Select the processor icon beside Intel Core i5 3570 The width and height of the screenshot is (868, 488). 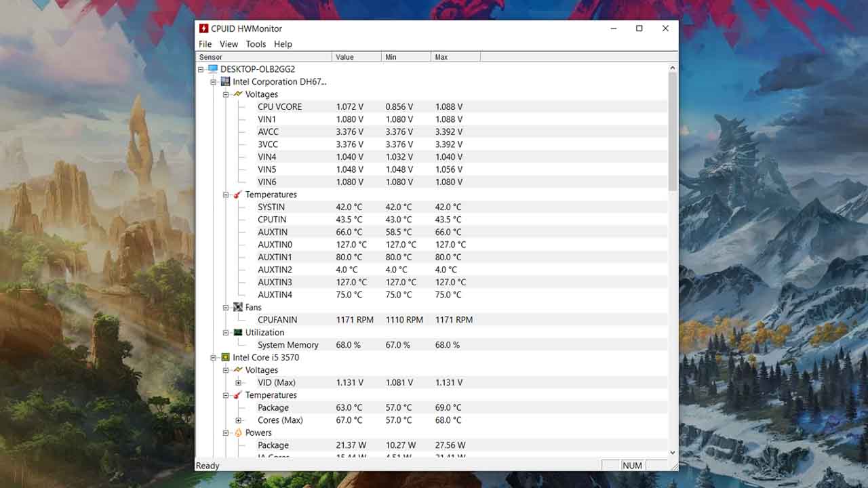(x=225, y=357)
